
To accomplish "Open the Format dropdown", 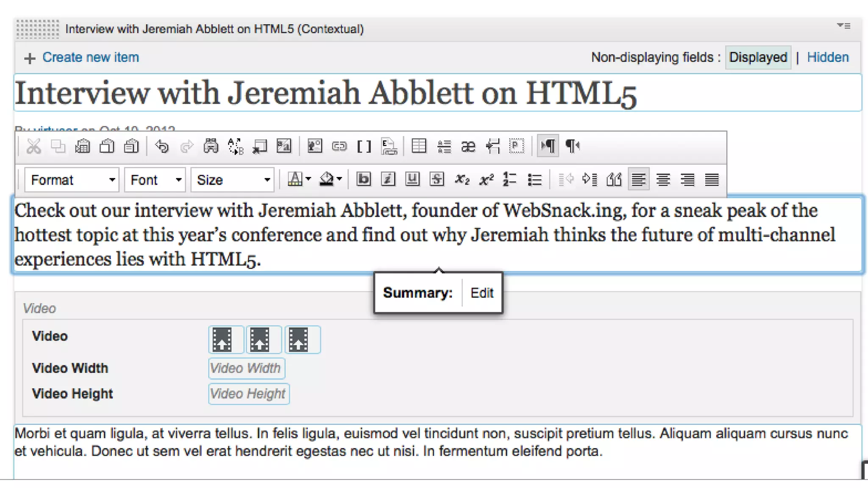I will [x=72, y=180].
